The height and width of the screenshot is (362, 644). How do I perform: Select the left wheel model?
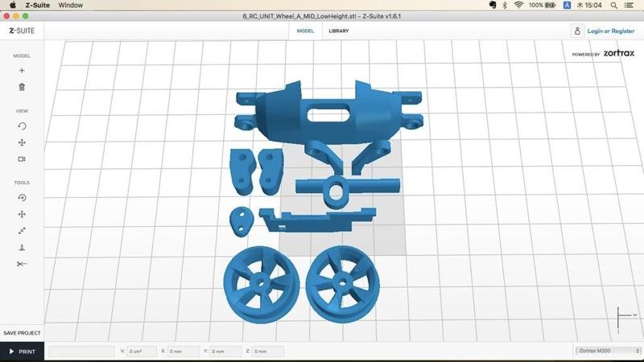pyautogui.click(x=261, y=284)
